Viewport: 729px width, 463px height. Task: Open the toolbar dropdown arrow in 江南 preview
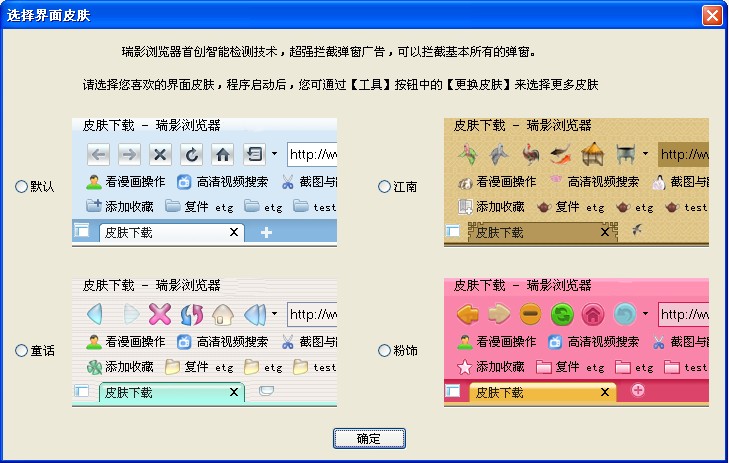click(x=646, y=155)
